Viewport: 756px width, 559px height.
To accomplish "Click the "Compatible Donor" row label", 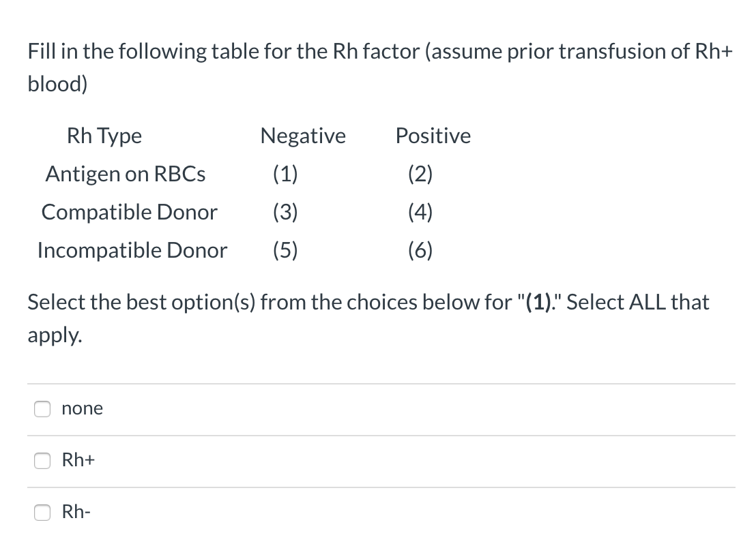I will 129,212.
